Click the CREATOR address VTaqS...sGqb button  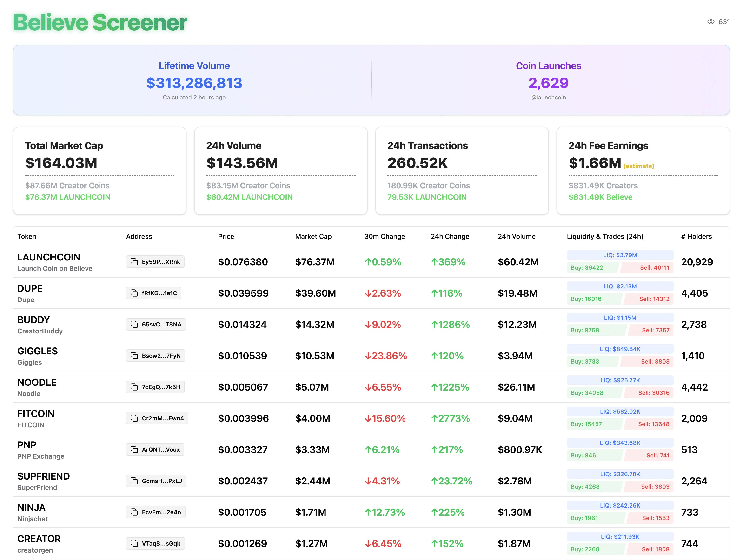pos(155,543)
